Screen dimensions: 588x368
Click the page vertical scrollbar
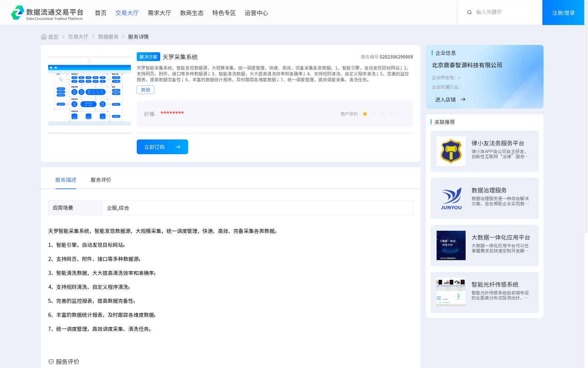[x=586, y=118]
